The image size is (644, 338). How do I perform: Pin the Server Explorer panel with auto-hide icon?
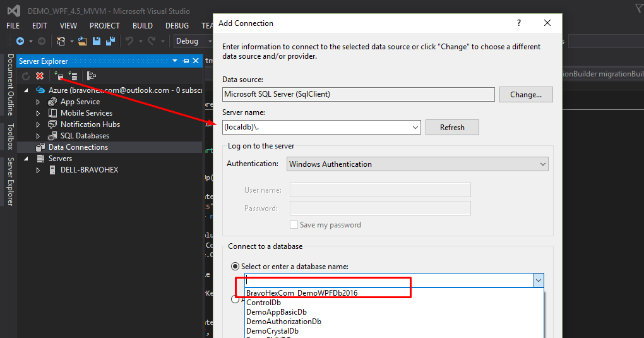click(x=186, y=61)
